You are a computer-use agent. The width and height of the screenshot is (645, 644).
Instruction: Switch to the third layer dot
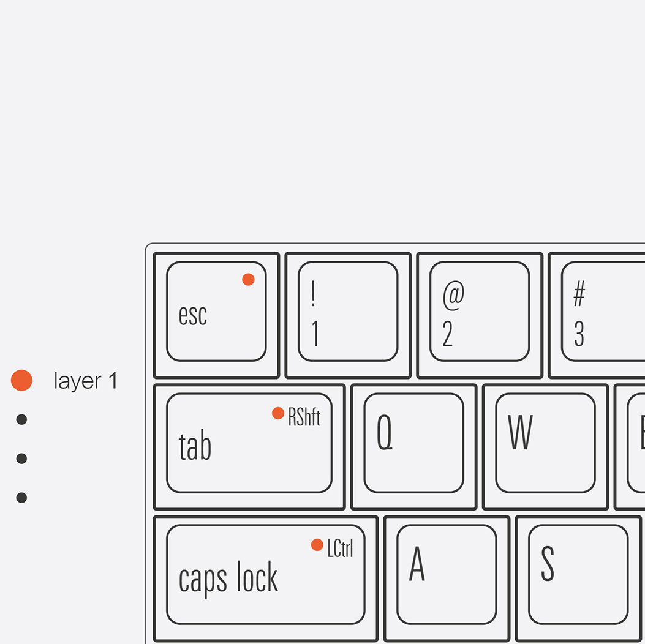(21, 459)
